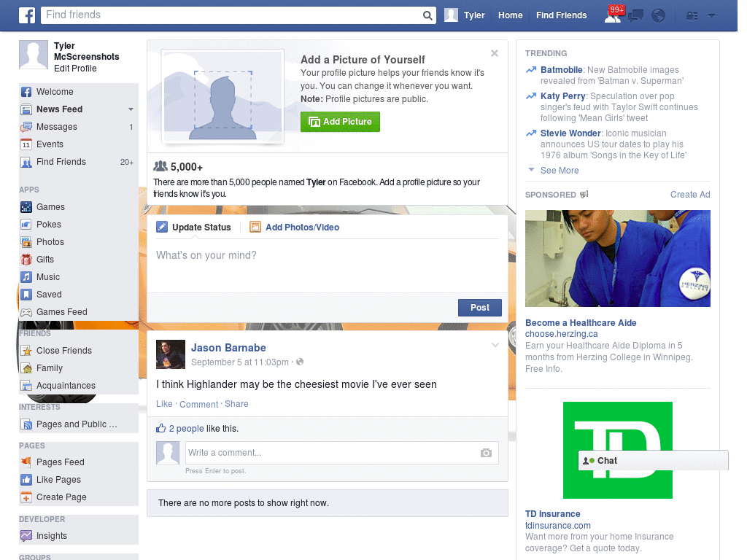Viewport: 747px width, 560px height.
Task: Click Share link under the post
Action: pyautogui.click(x=236, y=404)
